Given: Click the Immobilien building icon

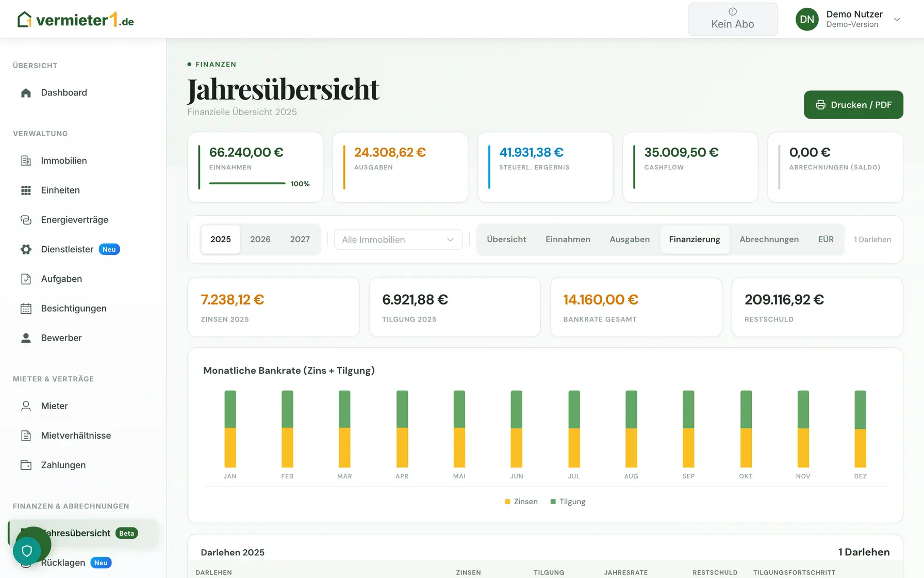Looking at the screenshot, I should click(26, 160).
